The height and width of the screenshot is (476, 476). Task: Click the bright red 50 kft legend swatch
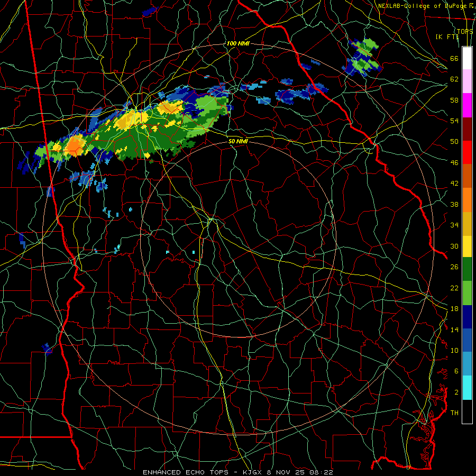click(467, 152)
